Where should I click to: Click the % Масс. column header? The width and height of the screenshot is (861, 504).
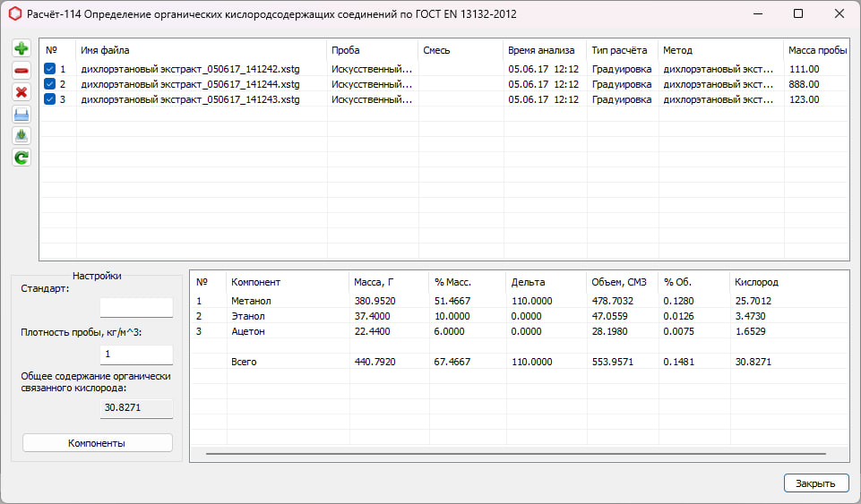[x=468, y=282]
